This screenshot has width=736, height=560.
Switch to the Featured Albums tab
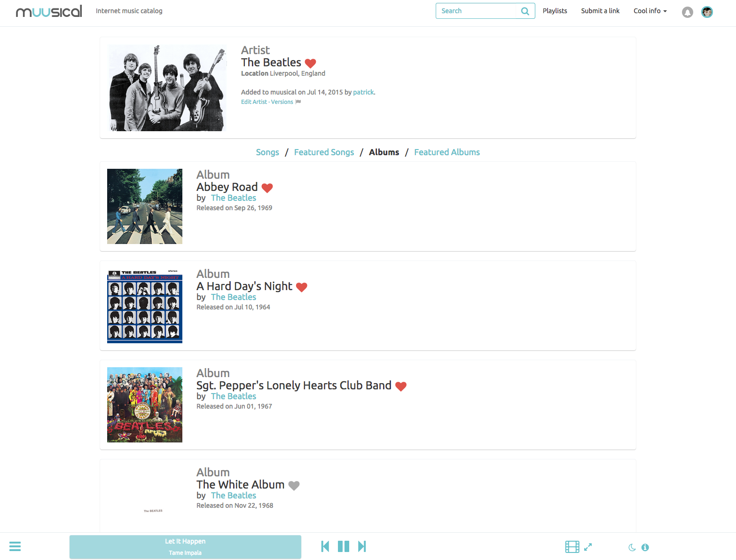coord(447,152)
